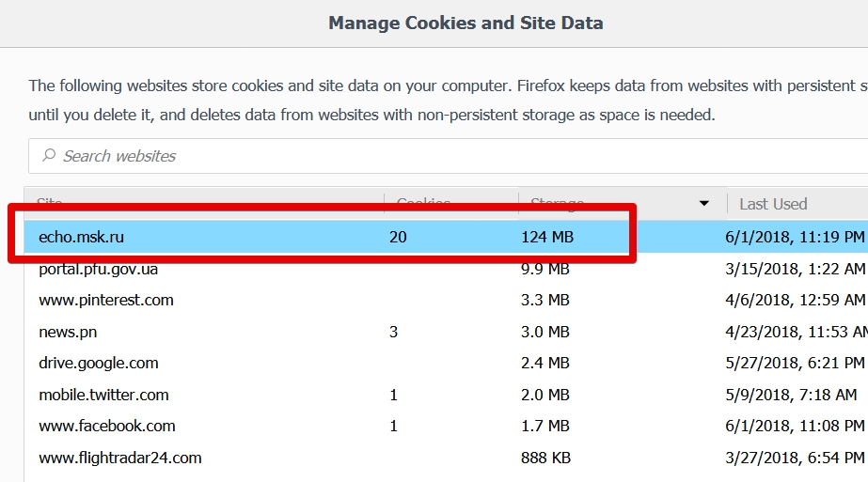
Task: Select the portal.pfu.gov.ua row
Action: click(446, 269)
